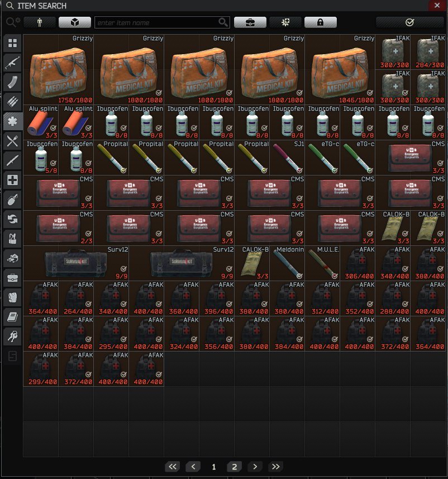Click the magnifier icon inside search box
Screen dimensions: 448x479
(x=223, y=22)
